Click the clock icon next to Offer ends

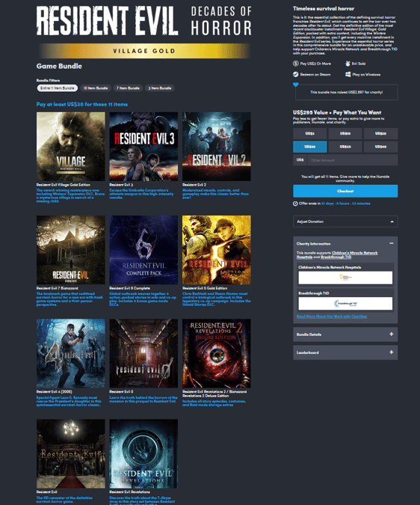click(x=295, y=203)
